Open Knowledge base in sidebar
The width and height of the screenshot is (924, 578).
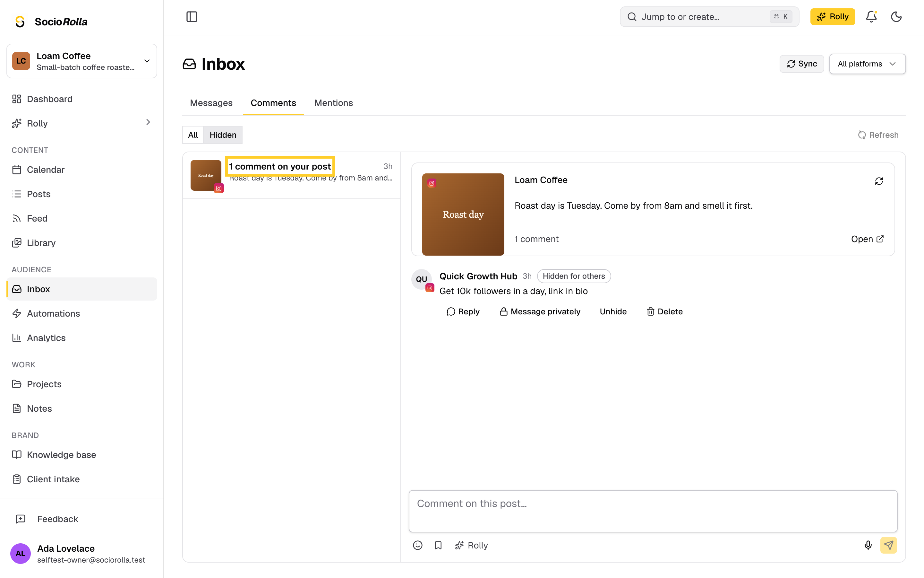pos(82,455)
